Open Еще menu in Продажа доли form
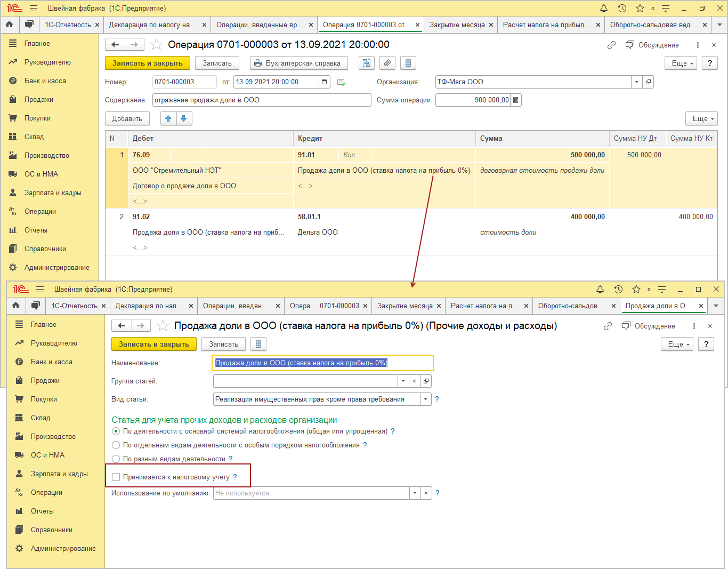The height and width of the screenshot is (577, 728). 677,344
